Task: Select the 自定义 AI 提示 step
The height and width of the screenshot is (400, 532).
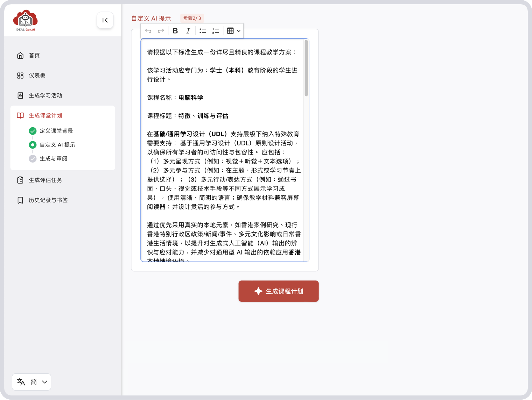Action: [57, 145]
